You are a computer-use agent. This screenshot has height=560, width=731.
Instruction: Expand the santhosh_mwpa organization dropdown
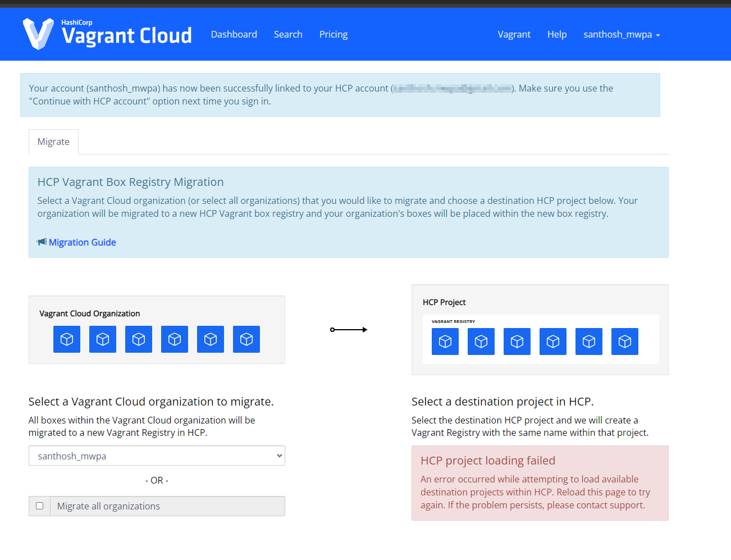157,456
